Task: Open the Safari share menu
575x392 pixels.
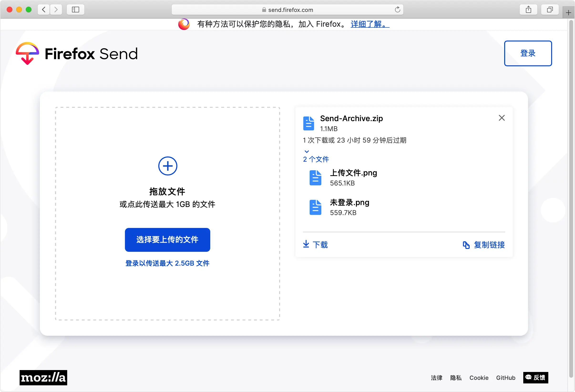Action: 529,10
